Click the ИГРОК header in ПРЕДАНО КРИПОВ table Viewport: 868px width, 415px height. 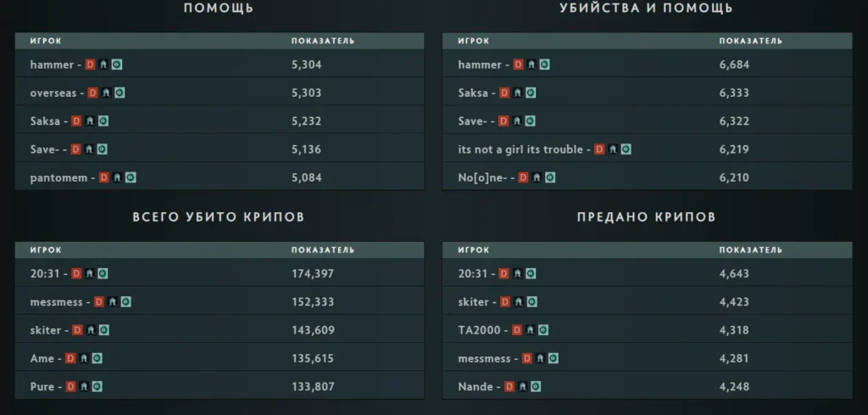(473, 250)
